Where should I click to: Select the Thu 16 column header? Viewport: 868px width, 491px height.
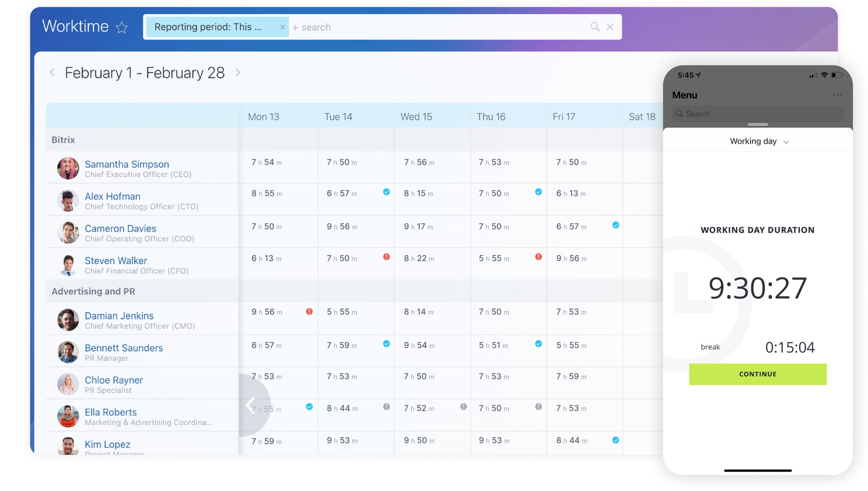pyautogui.click(x=491, y=117)
